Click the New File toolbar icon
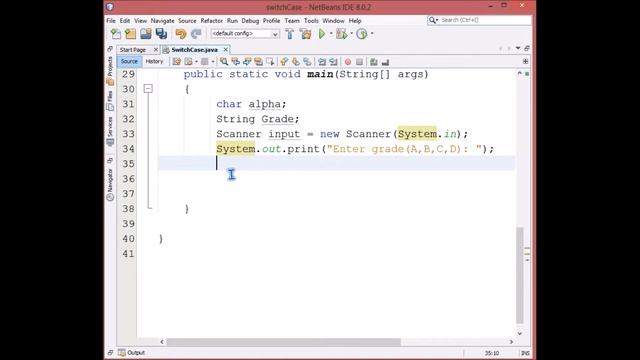The image size is (640, 360). click(x=116, y=34)
